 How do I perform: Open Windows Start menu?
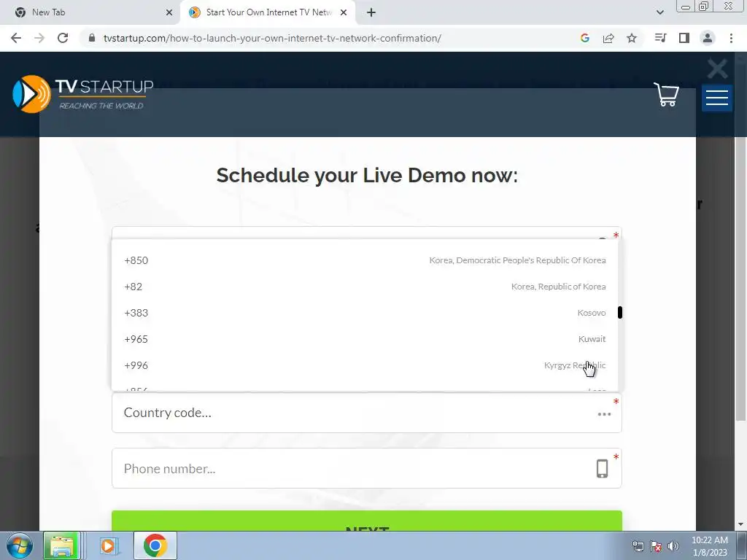(x=20, y=545)
